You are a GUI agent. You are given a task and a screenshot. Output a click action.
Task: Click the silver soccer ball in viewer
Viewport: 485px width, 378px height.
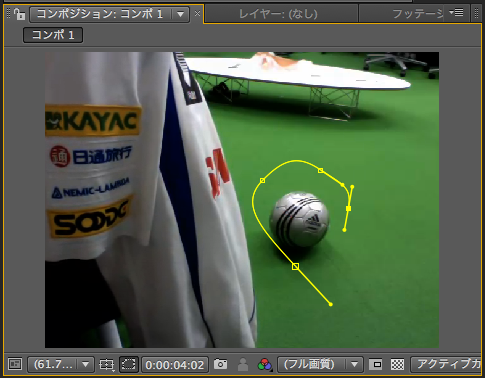tap(300, 219)
